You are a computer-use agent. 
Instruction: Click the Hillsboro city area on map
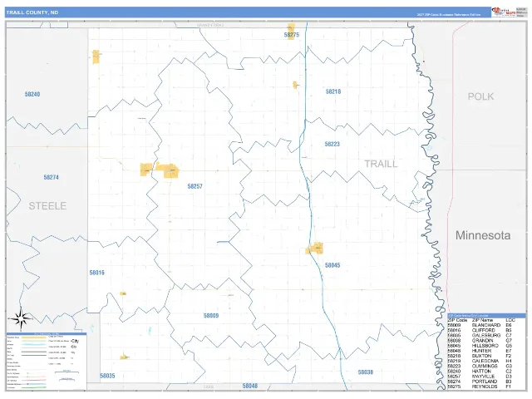[x=314, y=249]
